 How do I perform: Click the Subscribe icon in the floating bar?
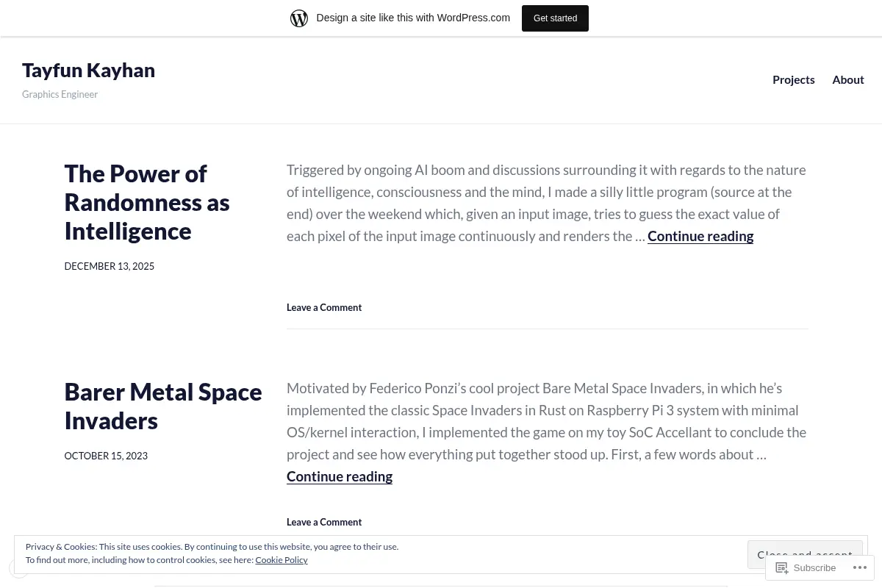(x=782, y=567)
